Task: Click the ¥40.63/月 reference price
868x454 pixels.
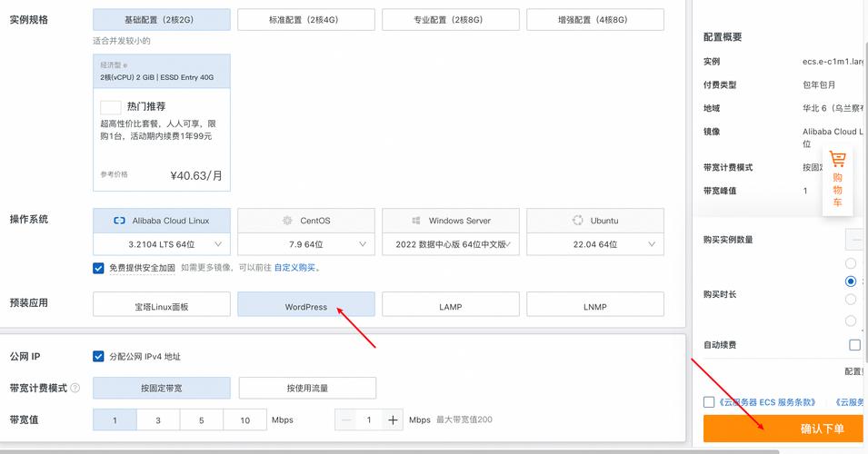Action: tap(196, 176)
